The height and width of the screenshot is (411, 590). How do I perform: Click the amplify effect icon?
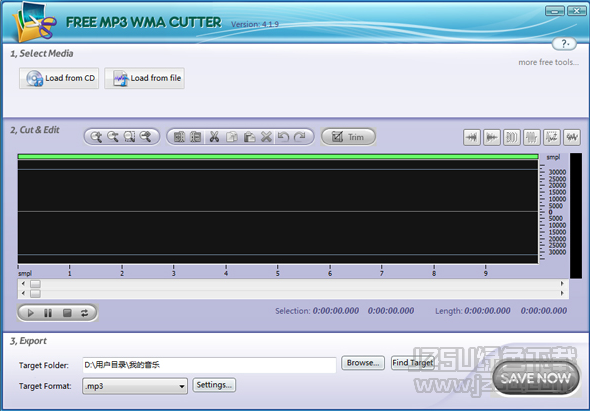point(532,137)
